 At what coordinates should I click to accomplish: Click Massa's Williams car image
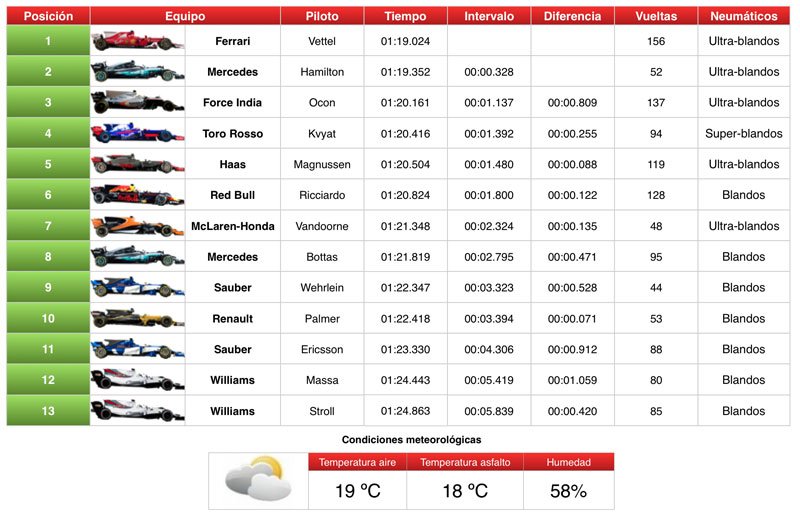click(138, 380)
